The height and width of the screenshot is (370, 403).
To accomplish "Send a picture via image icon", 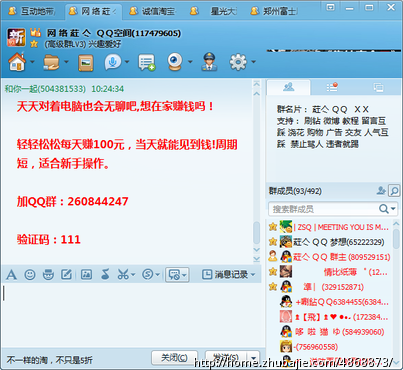I will tap(86, 275).
